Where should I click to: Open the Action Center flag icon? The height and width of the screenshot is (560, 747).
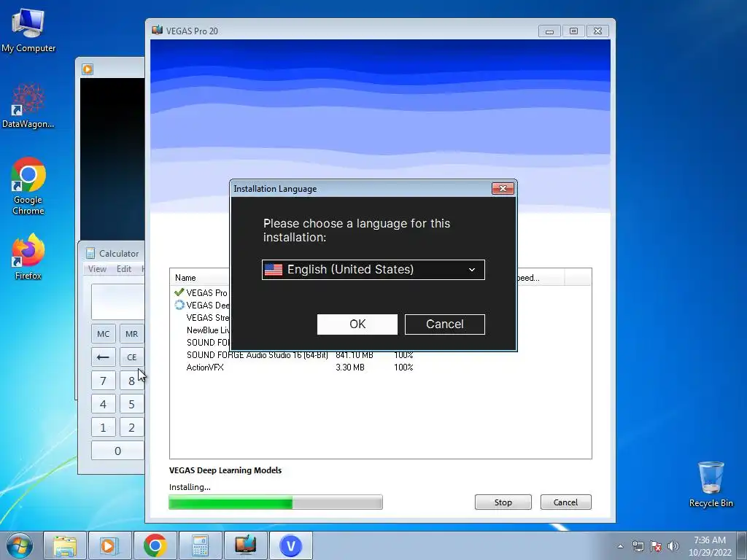[x=656, y=546]
